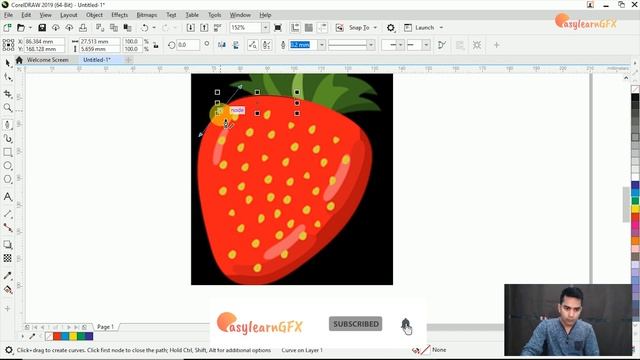Image resolution: width=640 pixels, height=360 pixels.
Task: Toggle the Show guidelines button
Action: click(322, 28)
